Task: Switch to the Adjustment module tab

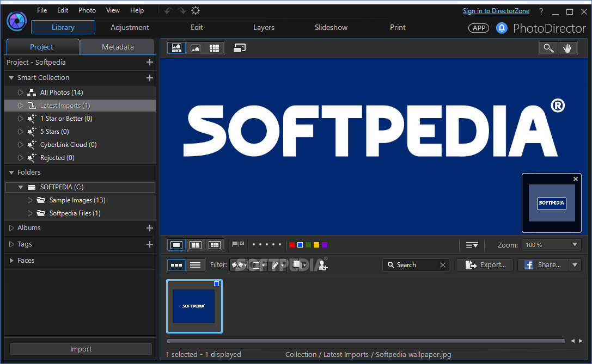Action: tap(130, 28)
